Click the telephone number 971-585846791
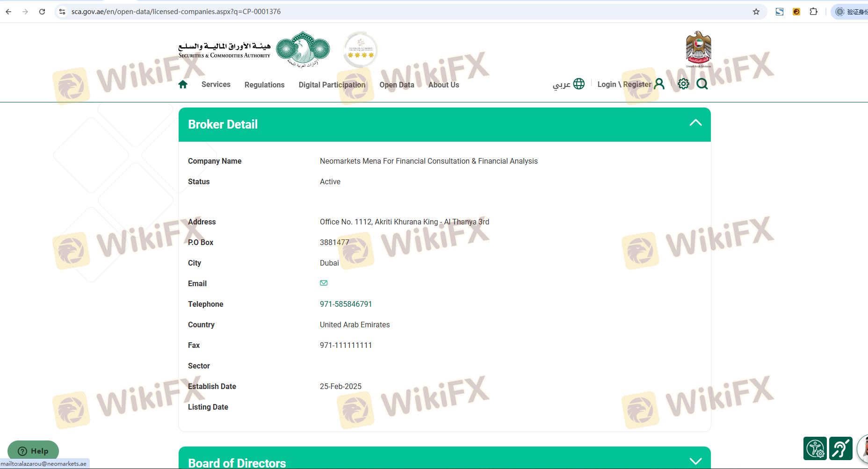Viewport: 868px width, 469px height. click(346, 304)
